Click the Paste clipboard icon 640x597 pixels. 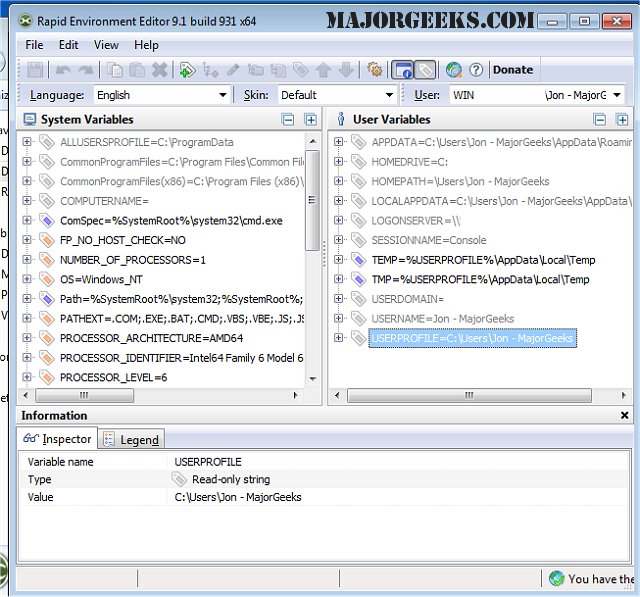137,70
